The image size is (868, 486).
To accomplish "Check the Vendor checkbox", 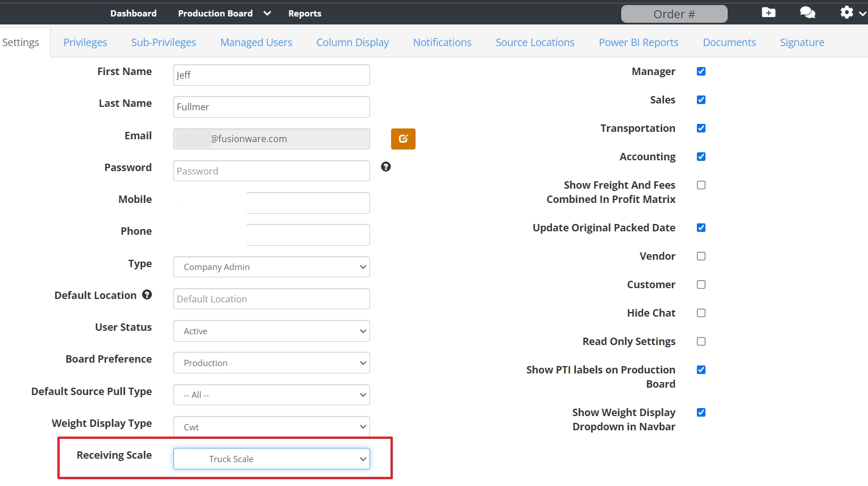I will click(701, 256).
